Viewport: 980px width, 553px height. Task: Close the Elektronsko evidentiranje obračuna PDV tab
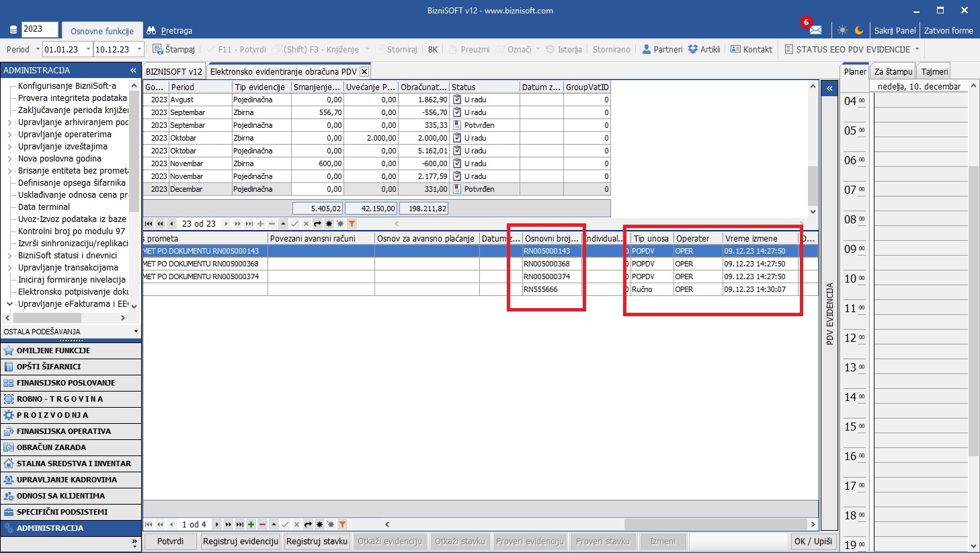[364, 71]
